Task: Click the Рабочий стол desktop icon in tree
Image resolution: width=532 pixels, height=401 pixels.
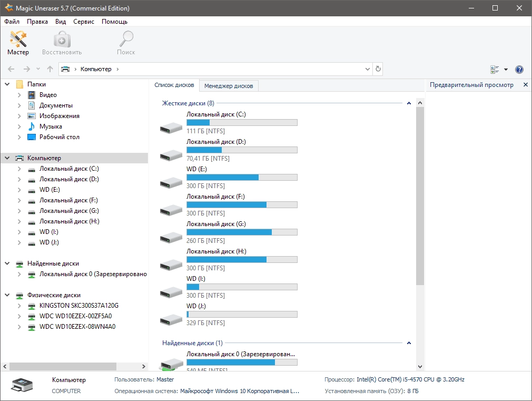Action: pos(32,137)
